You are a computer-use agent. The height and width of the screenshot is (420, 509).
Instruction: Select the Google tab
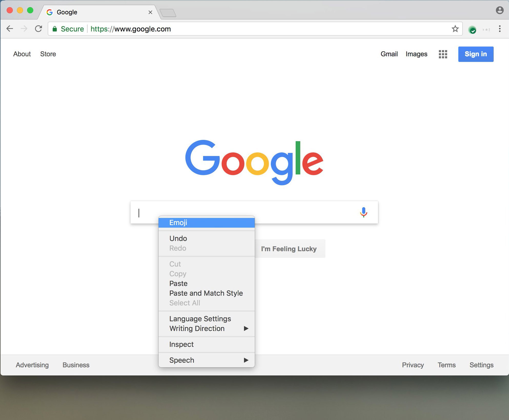(100, 12)
